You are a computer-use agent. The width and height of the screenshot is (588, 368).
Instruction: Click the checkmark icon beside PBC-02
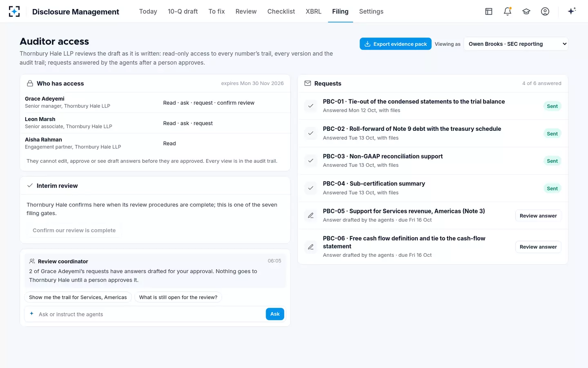311,133
